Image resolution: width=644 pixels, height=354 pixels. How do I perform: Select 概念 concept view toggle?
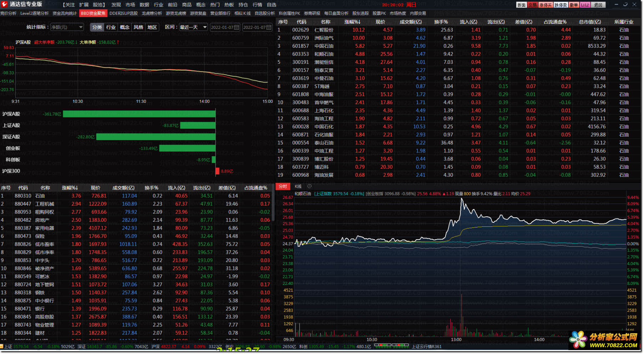125,27
